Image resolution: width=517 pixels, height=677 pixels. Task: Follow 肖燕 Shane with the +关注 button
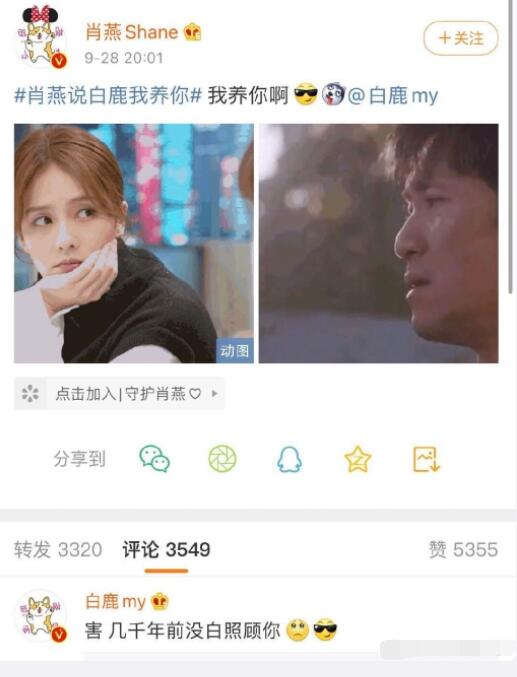tap(460, 38)
